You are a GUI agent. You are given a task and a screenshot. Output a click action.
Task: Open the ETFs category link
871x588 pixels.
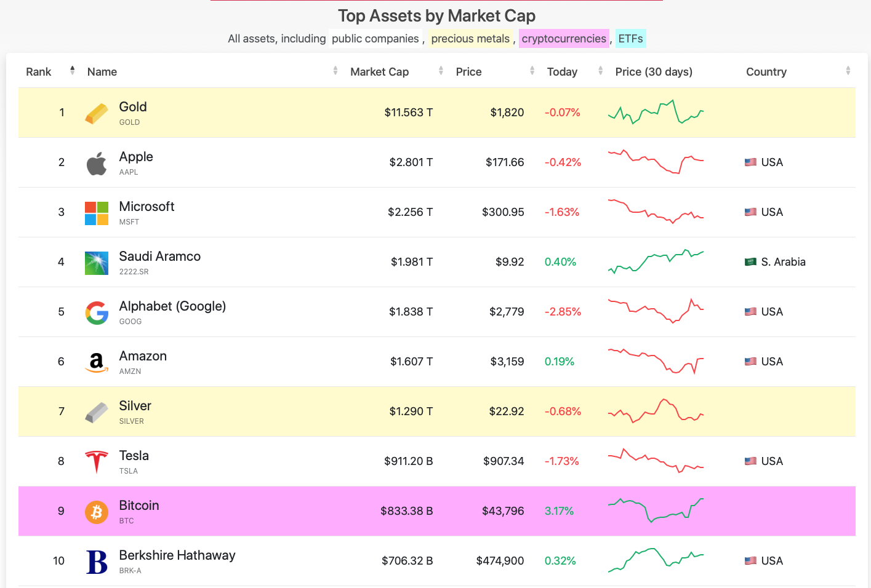(x=630, y=39)
